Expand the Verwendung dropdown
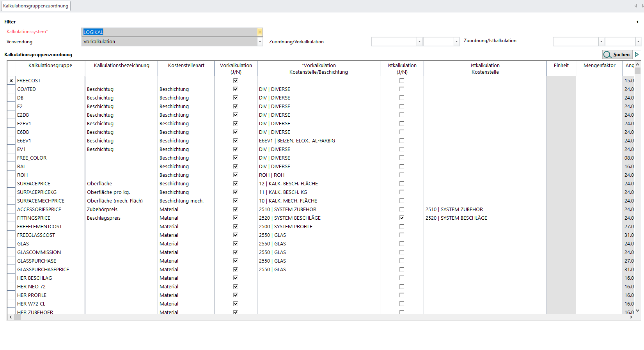Screen dimensions: 644x350 click(x=260, y=41)
